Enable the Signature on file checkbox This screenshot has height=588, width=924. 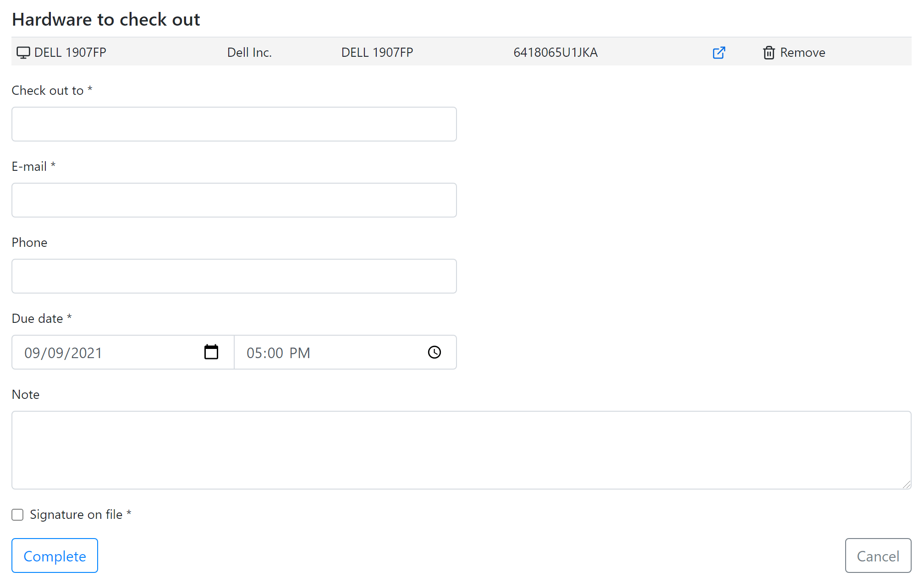17,515
